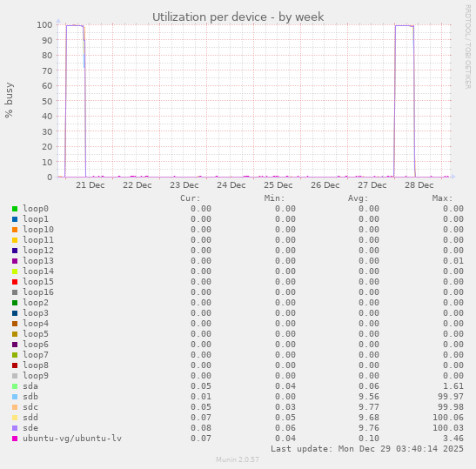This screenshot has height=469, width=476.
Task: Click the 'Cur:' column header
Action: [191, 198]
